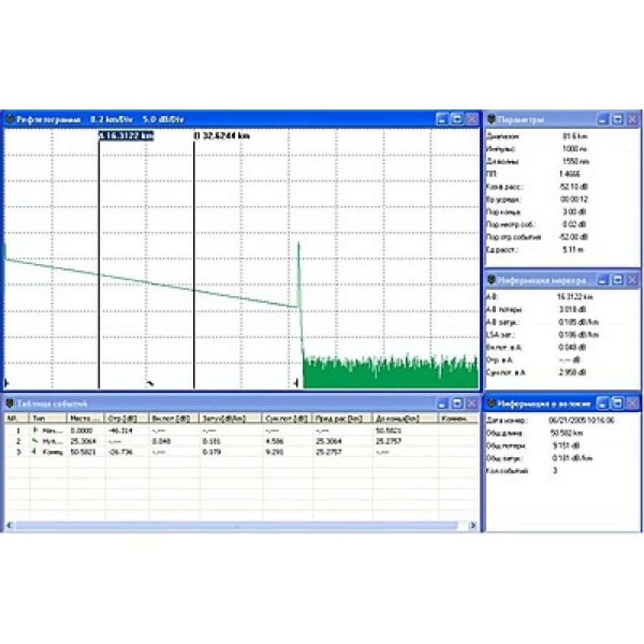Click the Пред.рас.[km] column header
This screenshot has width=644, height=644.
[x=343, y=418]
